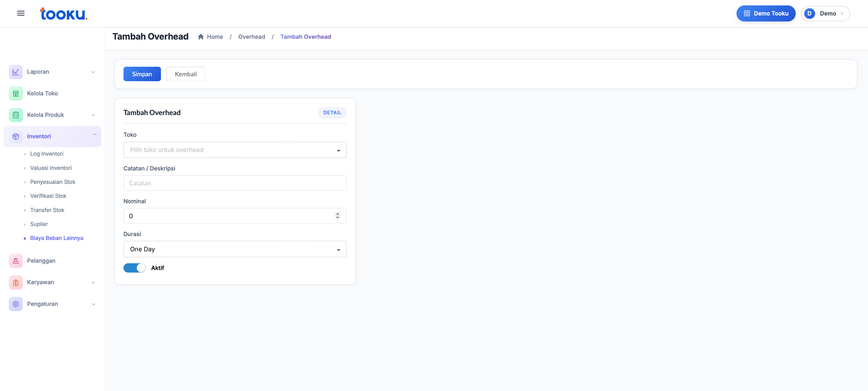Click the hamburger menu icon
The image size is (868, 391).
[21, 13]
